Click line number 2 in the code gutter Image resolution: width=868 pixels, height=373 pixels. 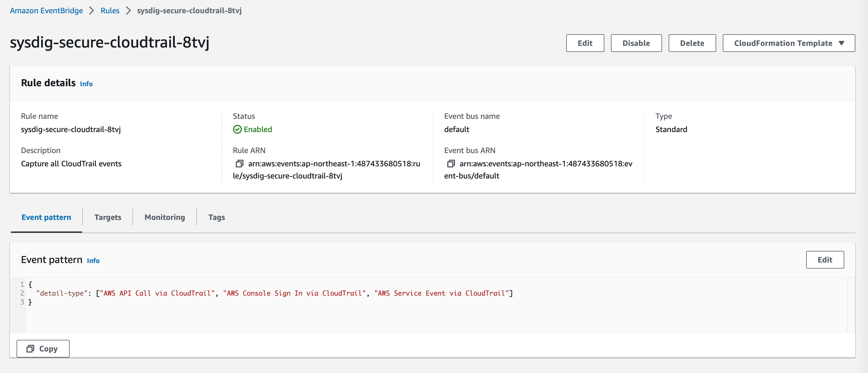[x=22, y=293]
